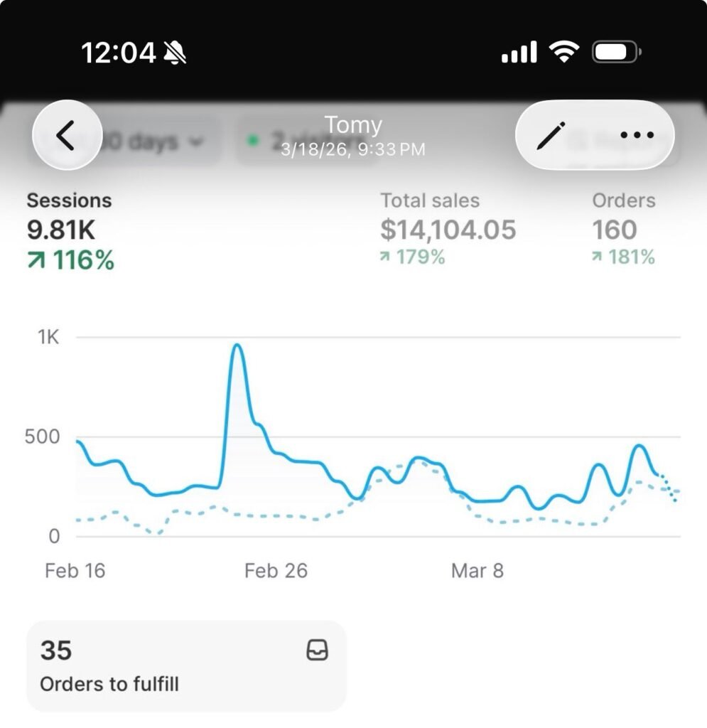Select the Total sales metric tab
This screenshot has width=707, height=728.
coord(448,229)
